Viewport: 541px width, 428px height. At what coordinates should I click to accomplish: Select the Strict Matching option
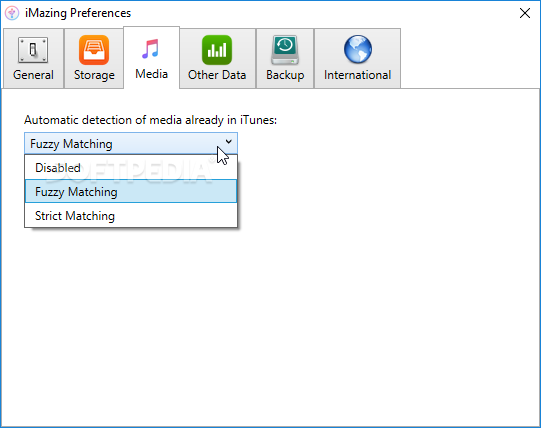[x=131, y=216]
